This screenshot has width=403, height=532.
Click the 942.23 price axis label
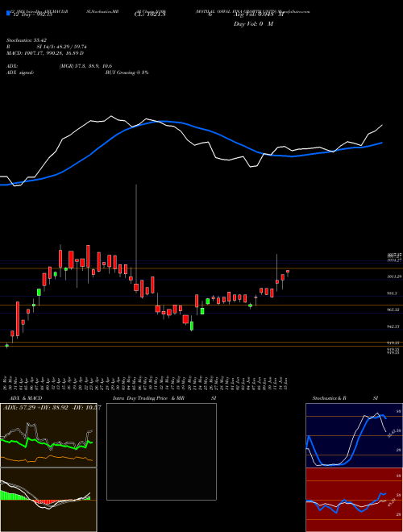[393, 326]
